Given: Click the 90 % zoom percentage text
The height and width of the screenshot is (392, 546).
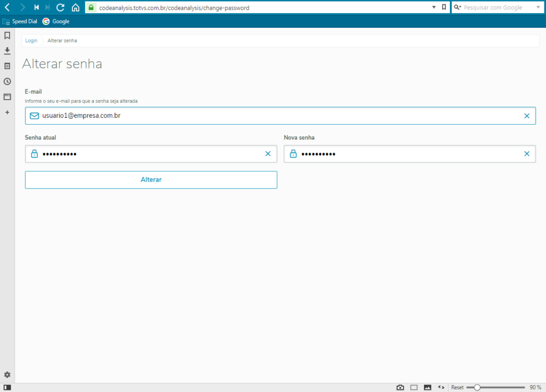Looking at the screenshot, I should [x=535, y=388].
